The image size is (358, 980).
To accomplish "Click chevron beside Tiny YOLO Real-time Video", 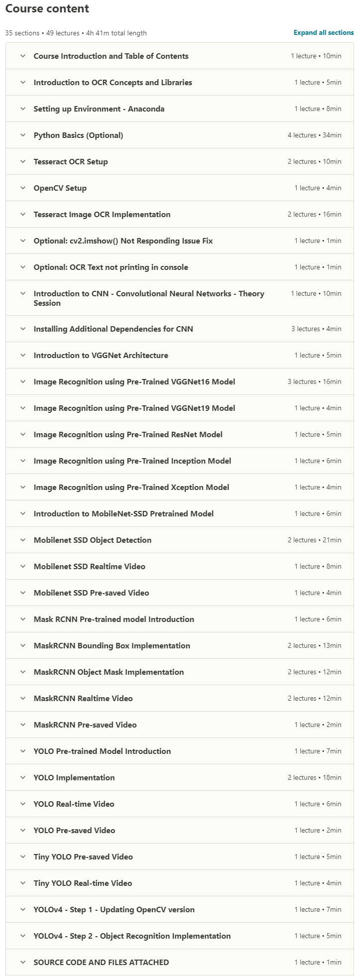I will [x=23, y=883].
